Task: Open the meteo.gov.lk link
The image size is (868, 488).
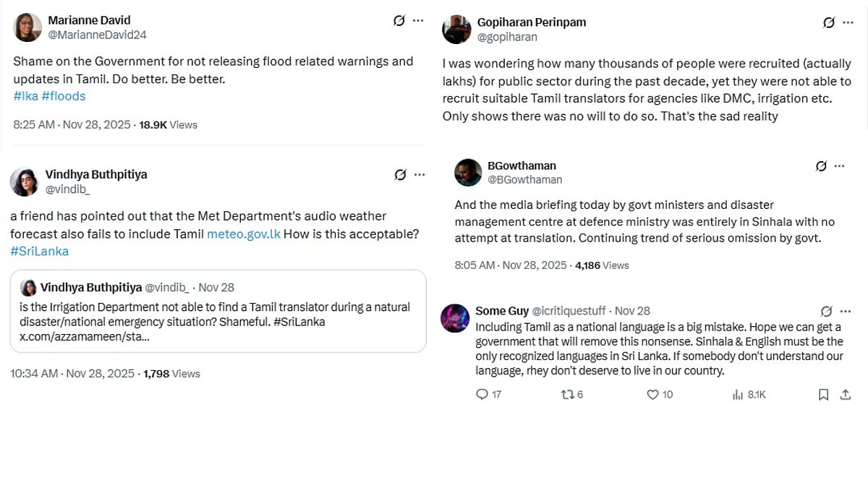Action: click(x=243, y=234)
